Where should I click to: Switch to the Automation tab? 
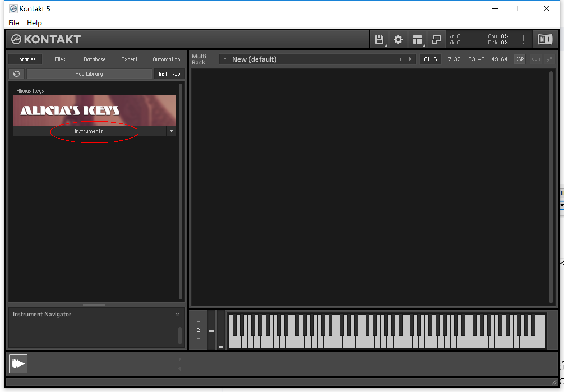click(x=166, y=59)
